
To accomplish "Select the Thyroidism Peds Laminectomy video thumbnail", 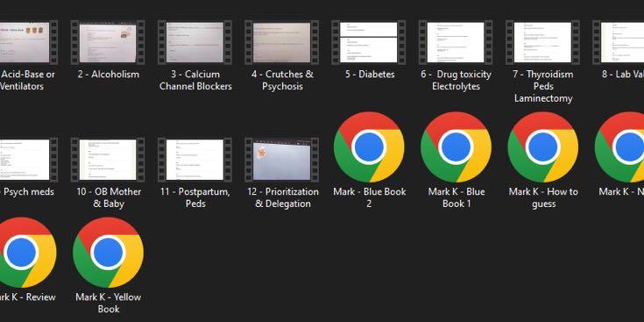I will pos(543,42).
